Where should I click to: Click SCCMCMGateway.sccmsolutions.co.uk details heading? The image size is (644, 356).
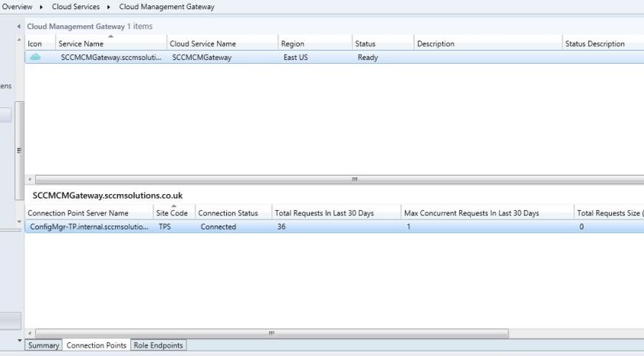pyautogui.click(x=107, y=196)
